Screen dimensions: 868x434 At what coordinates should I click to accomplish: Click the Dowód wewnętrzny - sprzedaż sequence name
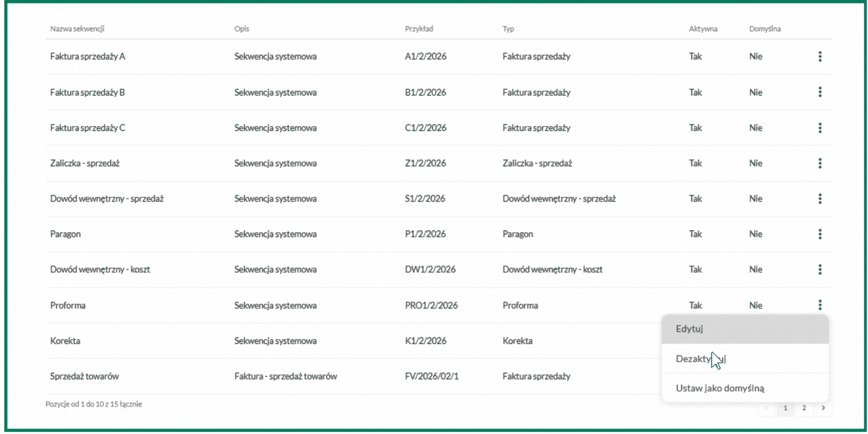click(107, 198)
